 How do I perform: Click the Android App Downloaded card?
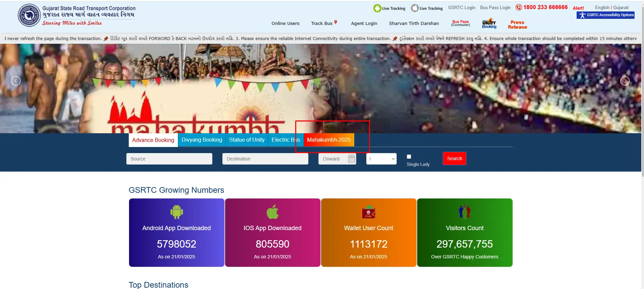tap(177, 232)
